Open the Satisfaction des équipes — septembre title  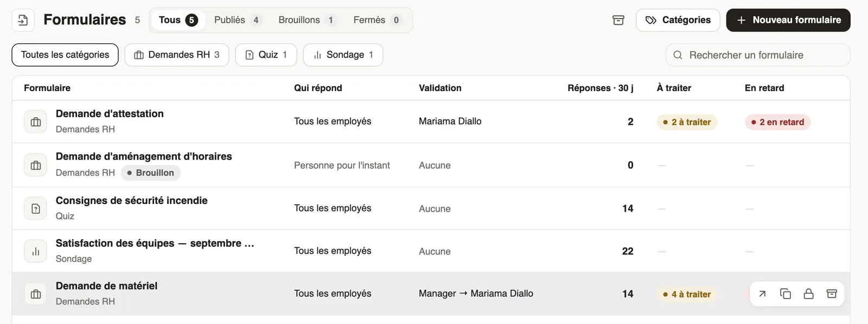[155, 243]
